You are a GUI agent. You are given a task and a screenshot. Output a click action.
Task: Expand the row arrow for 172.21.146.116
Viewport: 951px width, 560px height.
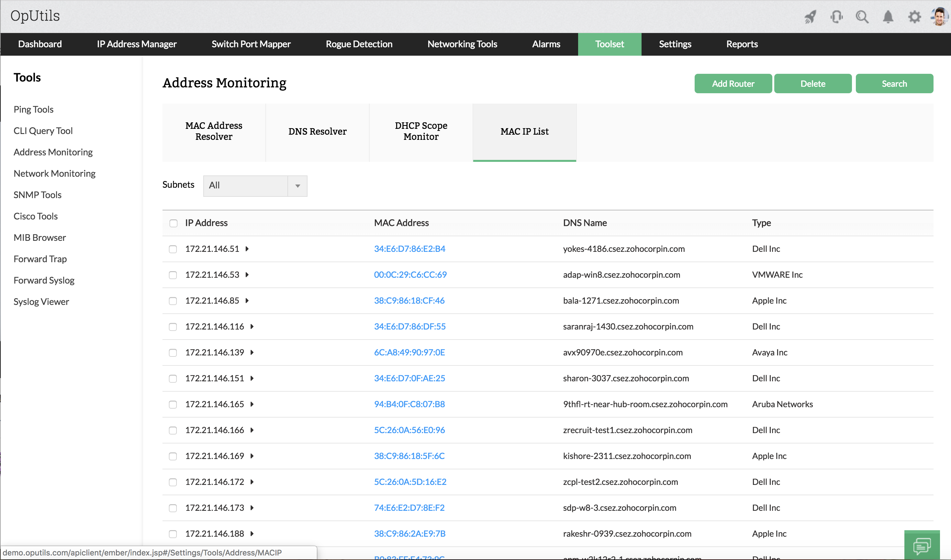[252, 327]
